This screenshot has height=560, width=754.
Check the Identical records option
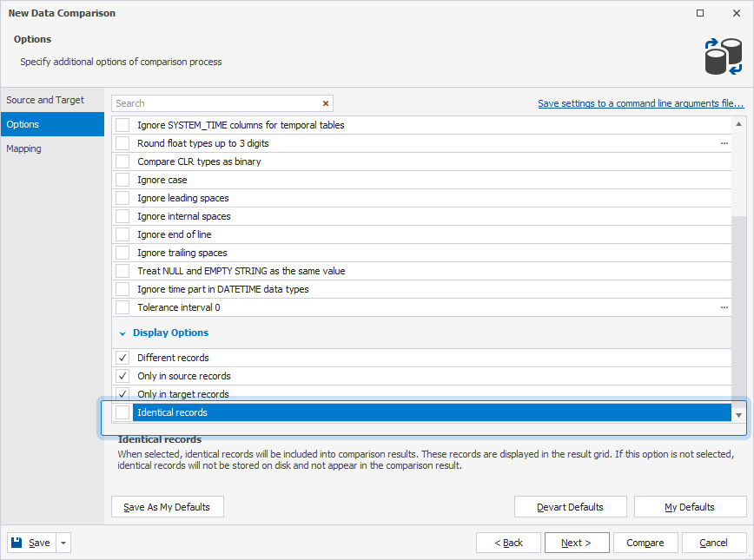point(122,412)
